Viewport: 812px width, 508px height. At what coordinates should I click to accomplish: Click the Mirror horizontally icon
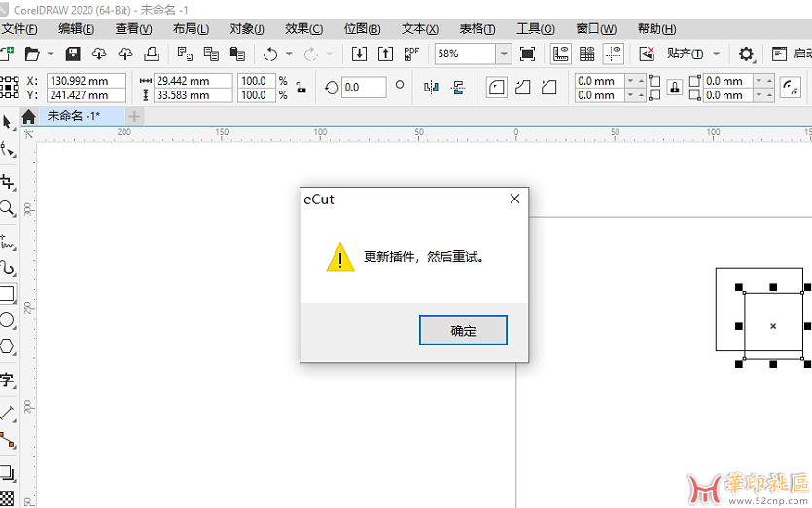[x=431, y=87]
